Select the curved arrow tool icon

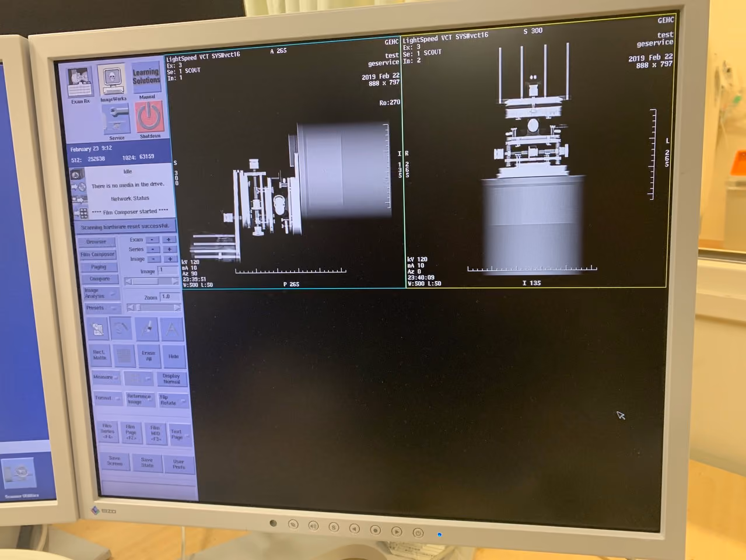[x=121, y=330]
